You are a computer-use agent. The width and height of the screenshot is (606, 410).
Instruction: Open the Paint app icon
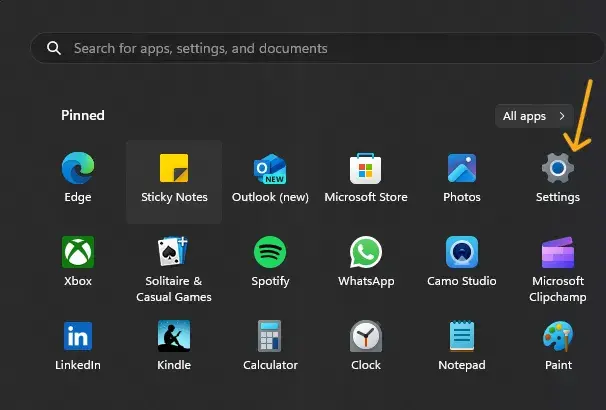[x=558, y=336]
